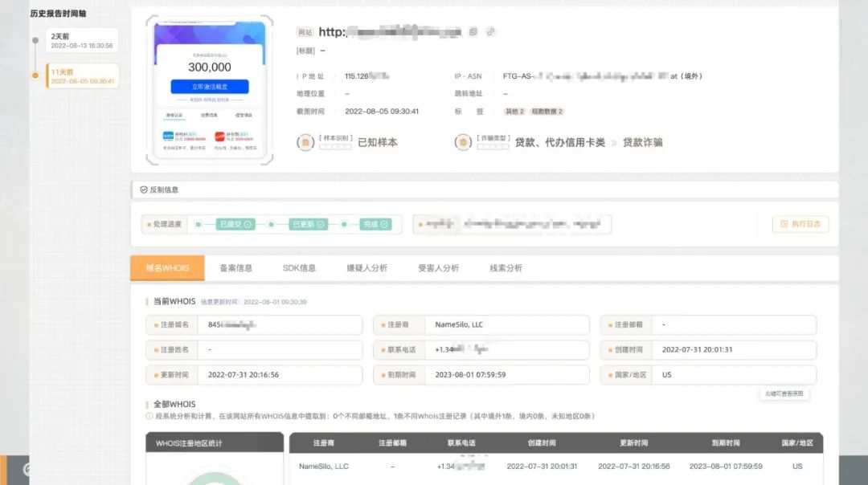Click creation time 2022-07-31 20:01:31 field
This screenshot has height=485, width=868.
(x=708, y=349)
